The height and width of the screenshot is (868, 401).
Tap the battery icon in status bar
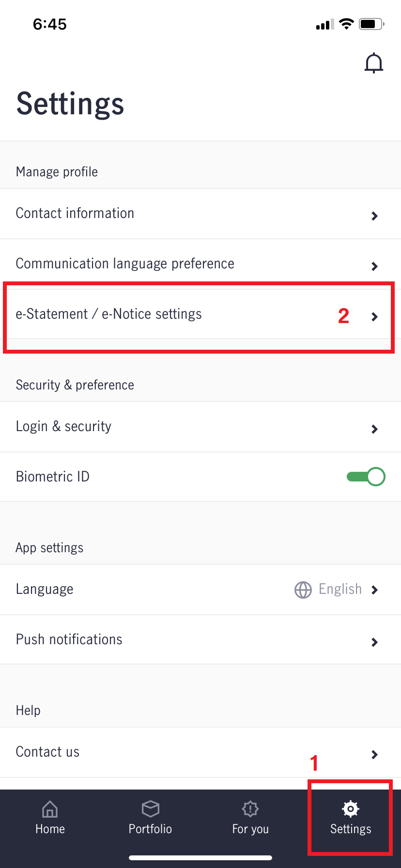[x=372, y=24]
